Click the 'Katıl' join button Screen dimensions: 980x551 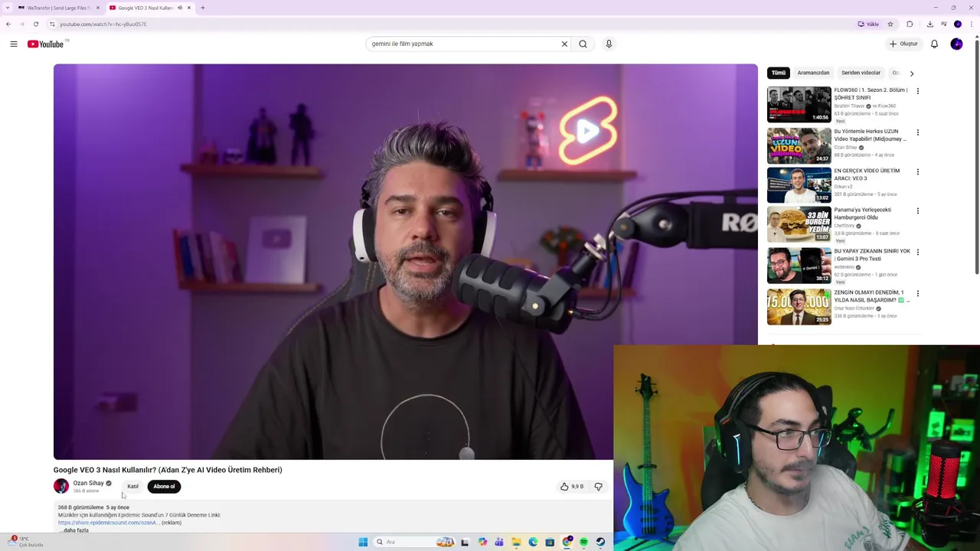[132, 487]
